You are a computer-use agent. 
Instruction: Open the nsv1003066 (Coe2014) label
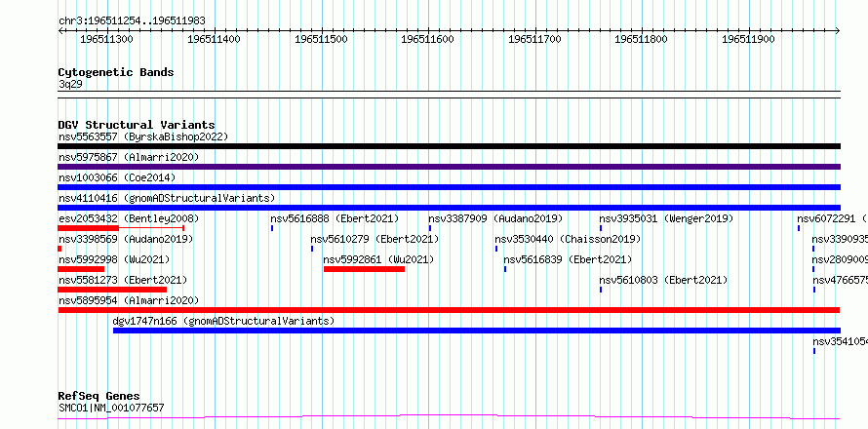pyautogui.click(x=117, y=177)
